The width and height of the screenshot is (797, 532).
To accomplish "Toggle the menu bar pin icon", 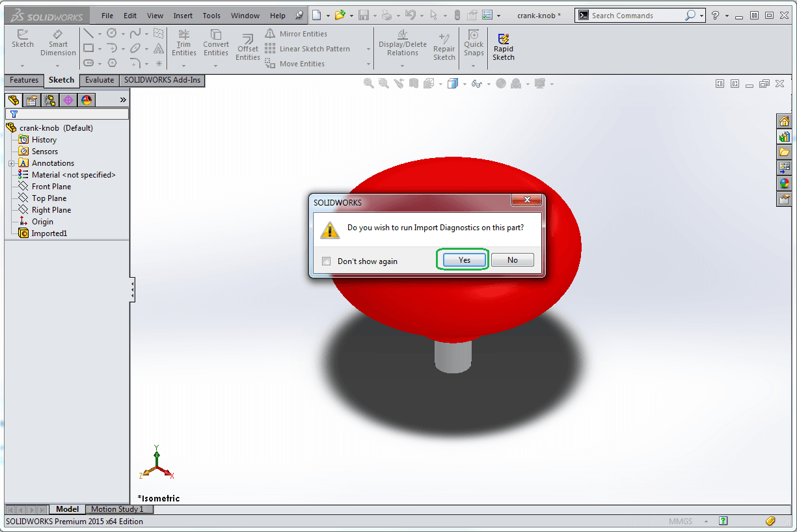I will [x=299, y=16].
